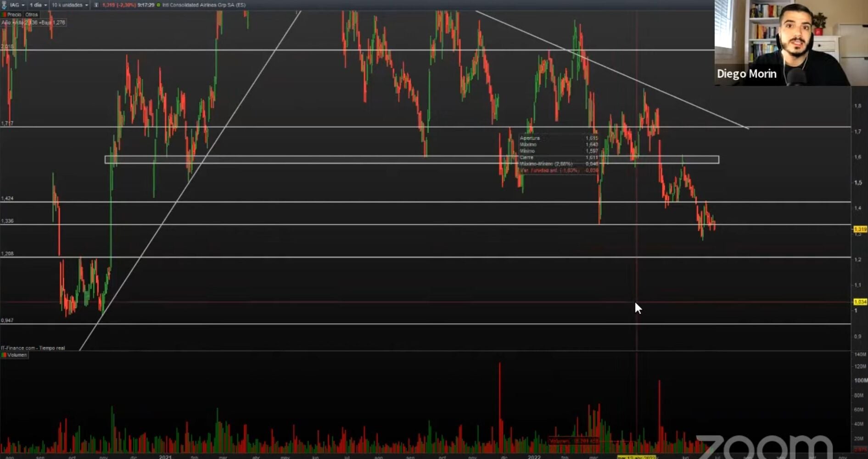Click the green market status indicator
868x459 pixels.
(x=158, y=5)
